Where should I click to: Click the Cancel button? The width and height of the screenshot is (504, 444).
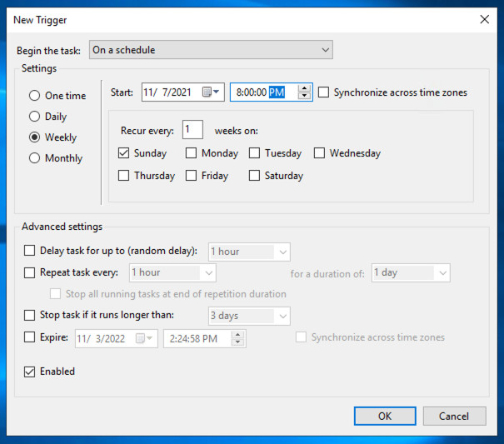tap(454, 416)
